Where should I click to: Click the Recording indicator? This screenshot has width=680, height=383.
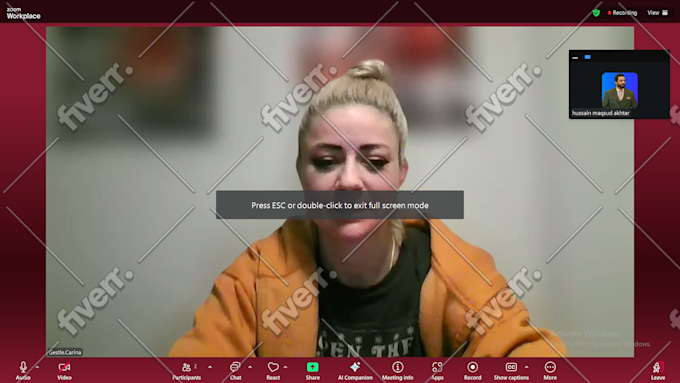click(622, 13)
